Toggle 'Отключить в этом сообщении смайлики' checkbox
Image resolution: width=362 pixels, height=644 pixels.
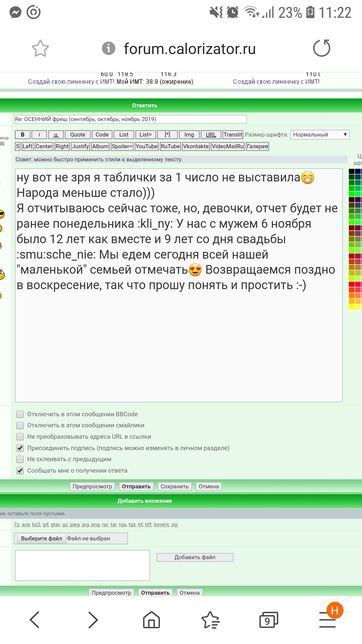point(20,425)
